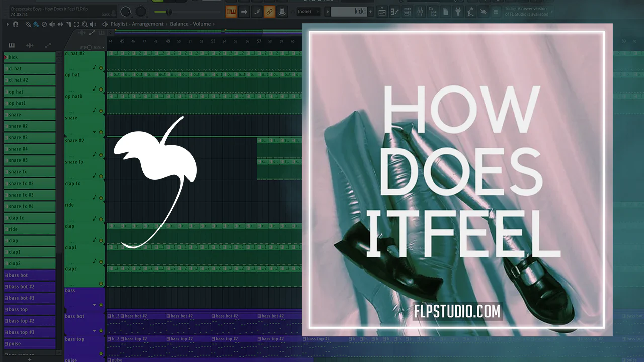Open the Browser view icon

click(433, 11)
